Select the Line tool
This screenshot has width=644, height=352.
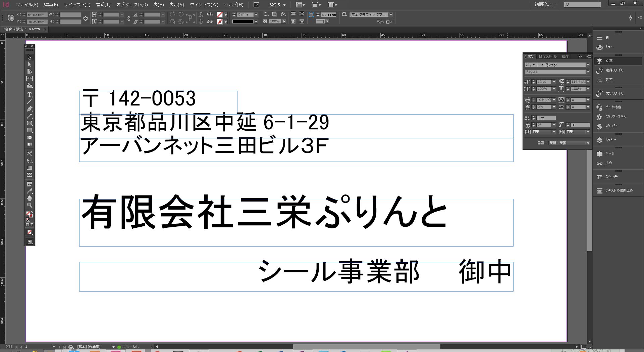click(x=30, y=102)
